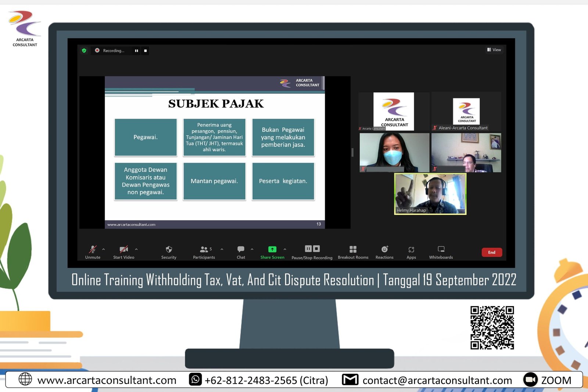
Task: Open Whiteboards
Action: click(441, 249)
